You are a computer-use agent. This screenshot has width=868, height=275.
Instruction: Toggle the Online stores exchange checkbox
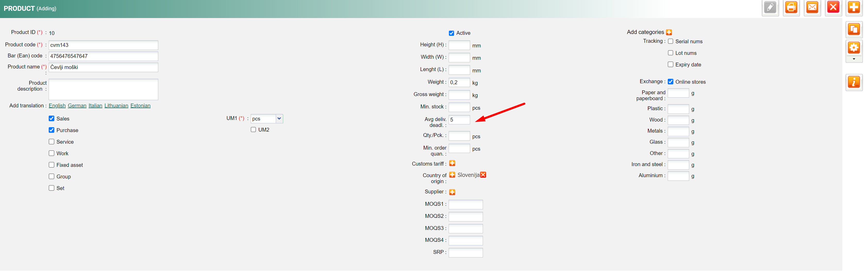click(671, 82)
